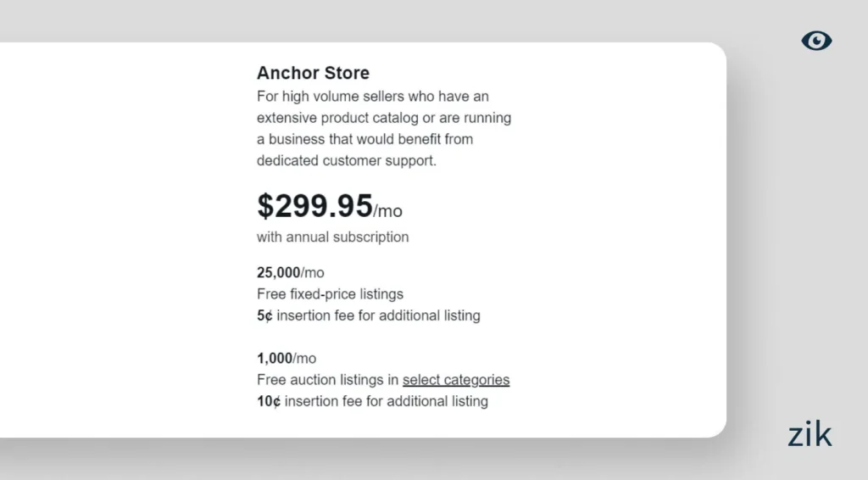This screenshot has height=480, width=868.
Task: Click the 10¢ insertion fee line
Action: point(372,401)
